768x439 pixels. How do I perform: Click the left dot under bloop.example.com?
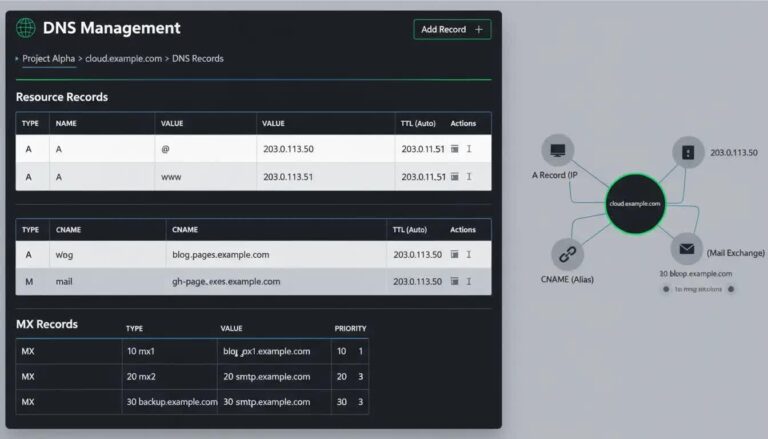(666, 289)
